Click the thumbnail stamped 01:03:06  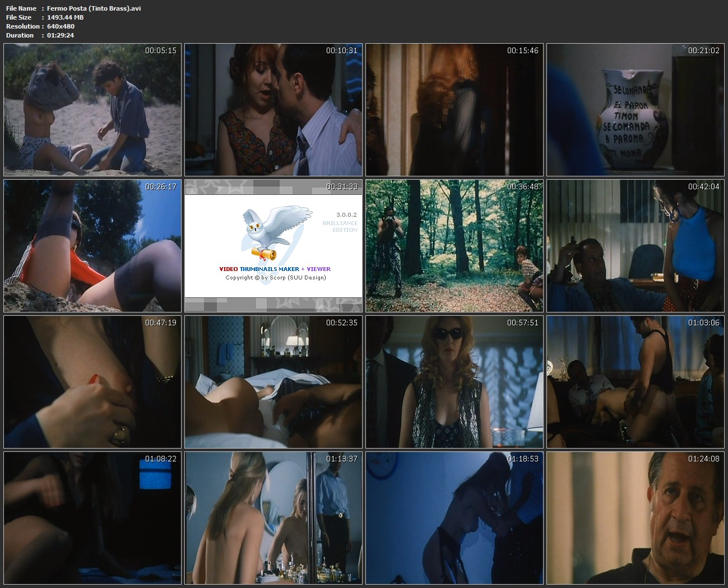636,382
